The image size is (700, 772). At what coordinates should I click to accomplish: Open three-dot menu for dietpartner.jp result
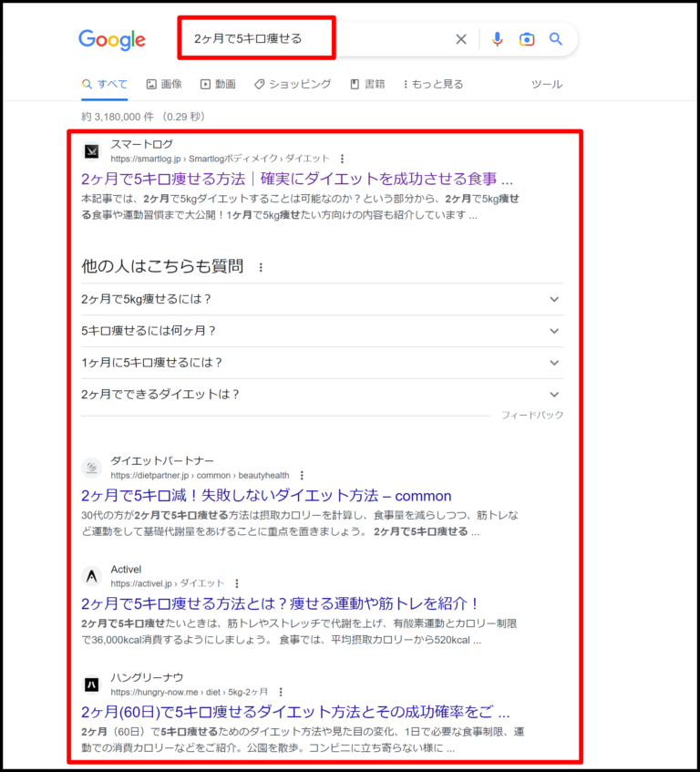point(302,475)
